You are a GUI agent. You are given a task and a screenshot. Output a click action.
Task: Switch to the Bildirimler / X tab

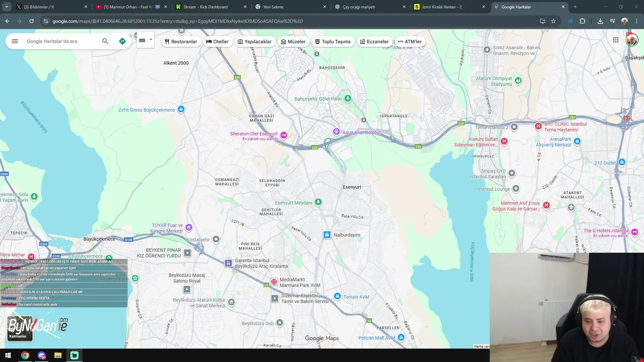[x=50, y=7]
